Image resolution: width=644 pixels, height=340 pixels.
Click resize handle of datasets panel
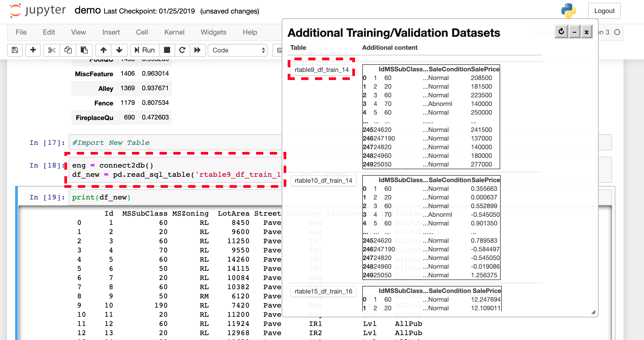point(593,312)
